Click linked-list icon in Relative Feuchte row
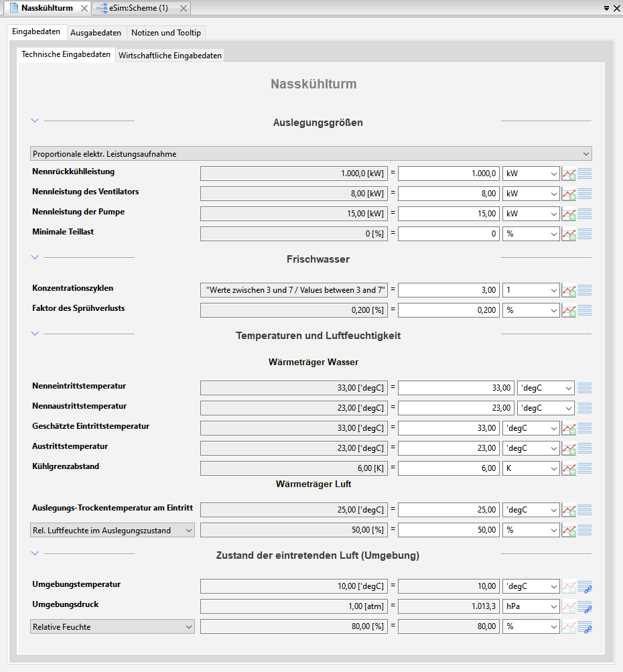Screen dimensions: 623x672 pos(585,627)
